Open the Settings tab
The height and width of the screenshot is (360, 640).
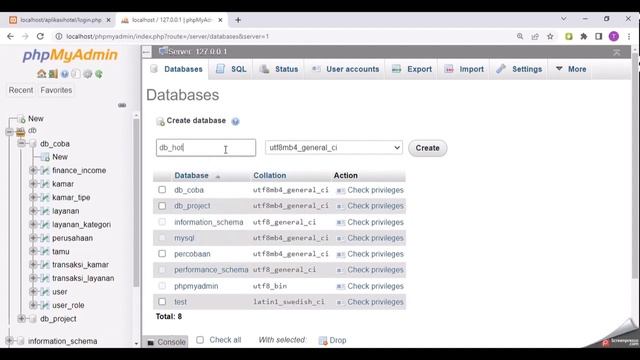tap(520, 69)
